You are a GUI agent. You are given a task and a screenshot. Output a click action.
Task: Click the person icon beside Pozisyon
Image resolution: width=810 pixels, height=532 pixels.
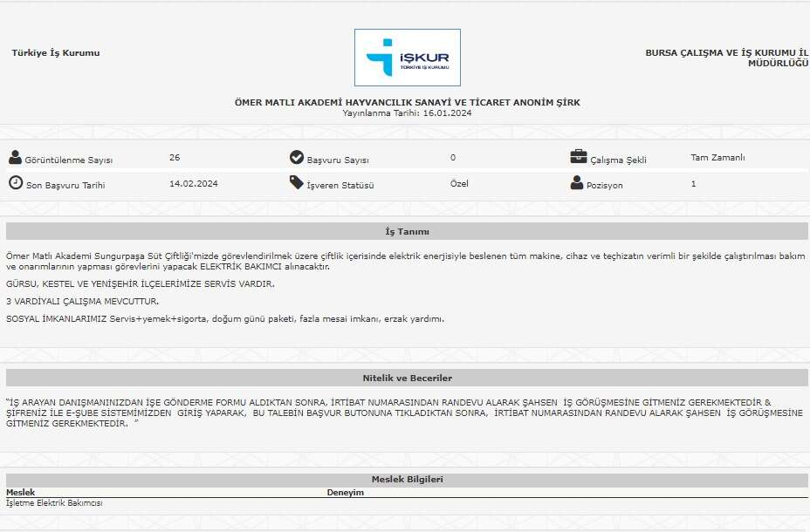click(x=576, y=183)
